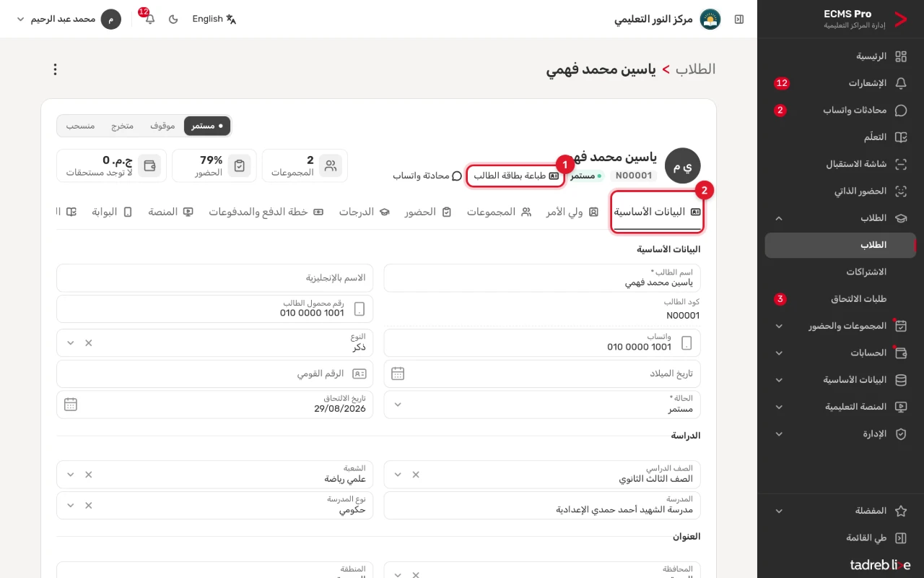
Task: Expand the الحالة dropdown
Action: point(397,405)
